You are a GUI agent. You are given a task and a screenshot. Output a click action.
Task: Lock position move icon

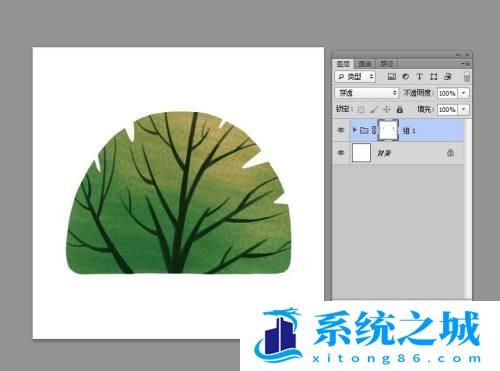point(387,109)
